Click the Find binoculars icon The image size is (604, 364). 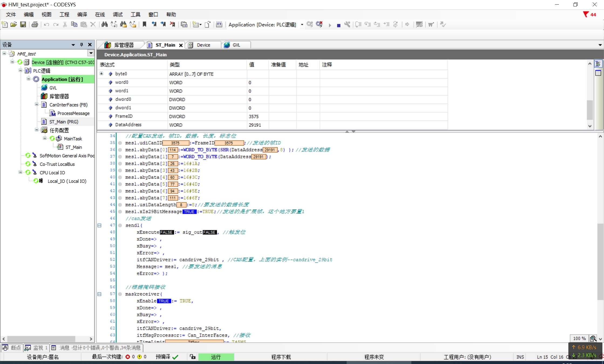click(x=104, y=25)
